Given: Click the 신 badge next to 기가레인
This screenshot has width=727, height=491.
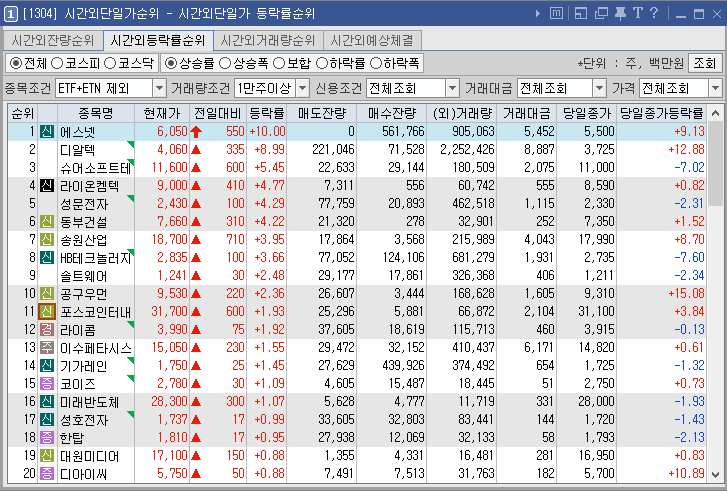Looking at the screenshot, I should click(46, 366).
